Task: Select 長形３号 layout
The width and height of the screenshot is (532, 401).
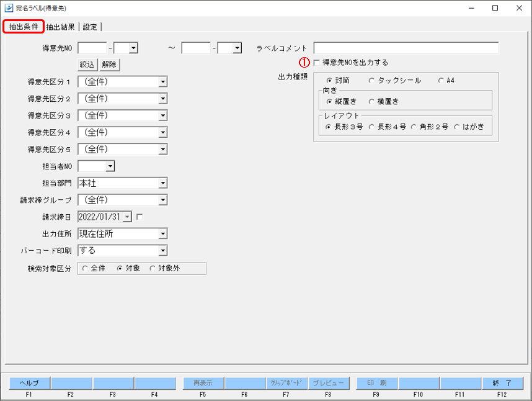Action: point(344,127)
